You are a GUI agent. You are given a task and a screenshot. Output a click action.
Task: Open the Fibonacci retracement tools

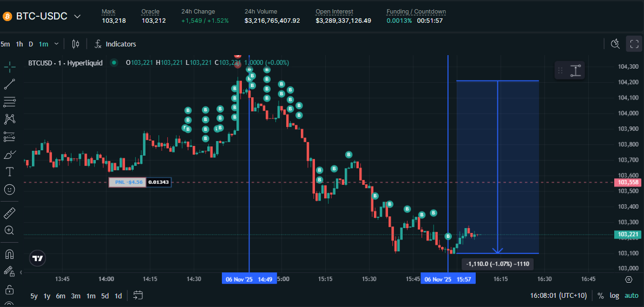click(9, 101)
